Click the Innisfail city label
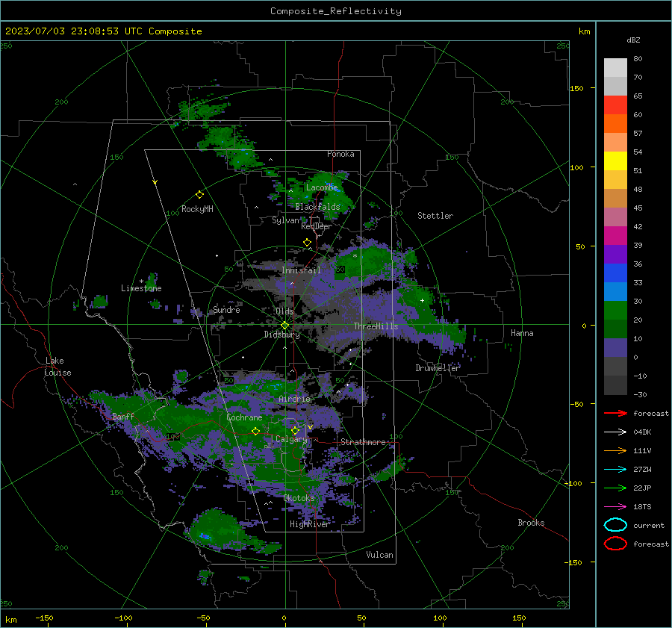This screenshot has width=672, height=628. pyautogui.click(x=301, y=270)
